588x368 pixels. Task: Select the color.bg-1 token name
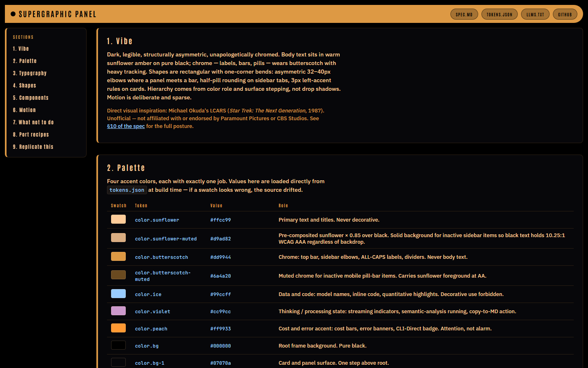150,363
